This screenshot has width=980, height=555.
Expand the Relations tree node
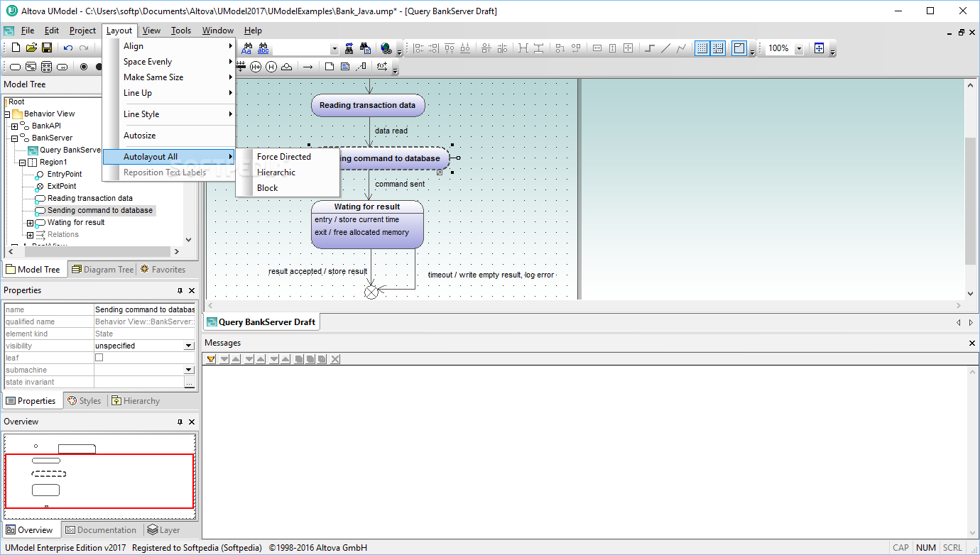30,234
